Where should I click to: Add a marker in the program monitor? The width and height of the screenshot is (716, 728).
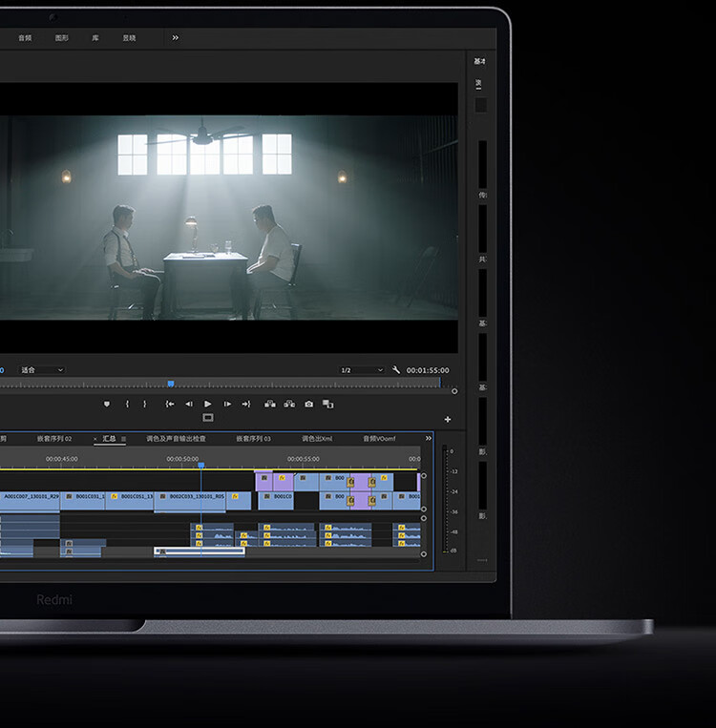(107, 404)
